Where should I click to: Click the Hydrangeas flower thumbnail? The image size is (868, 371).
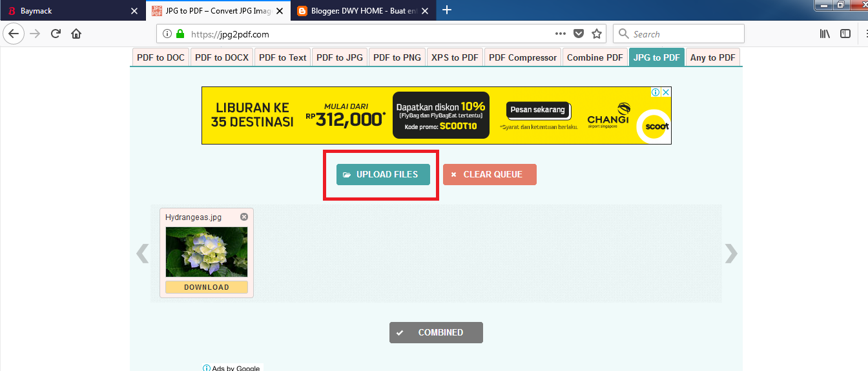[x=207, y=252]
